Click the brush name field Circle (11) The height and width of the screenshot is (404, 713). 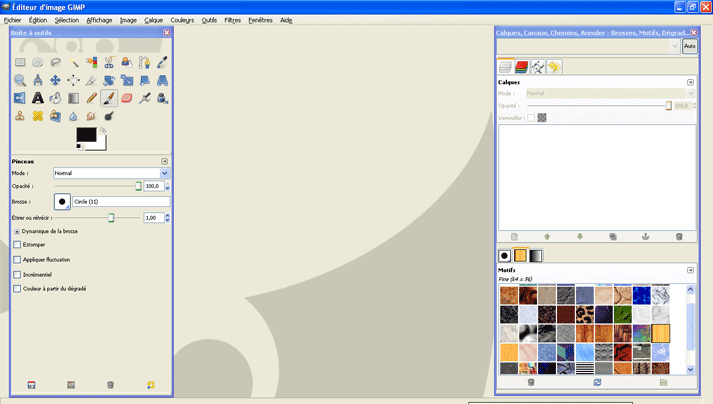point(121,202)
